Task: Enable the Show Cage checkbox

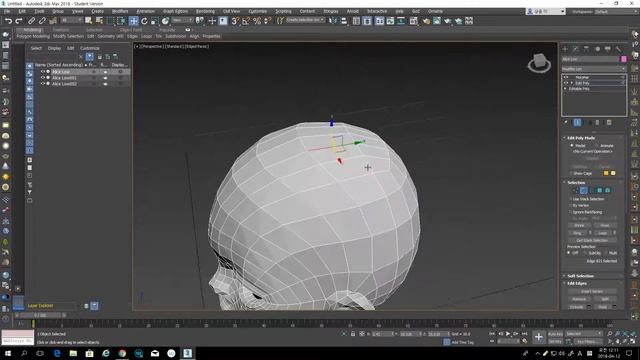Action: click(571, 173)
